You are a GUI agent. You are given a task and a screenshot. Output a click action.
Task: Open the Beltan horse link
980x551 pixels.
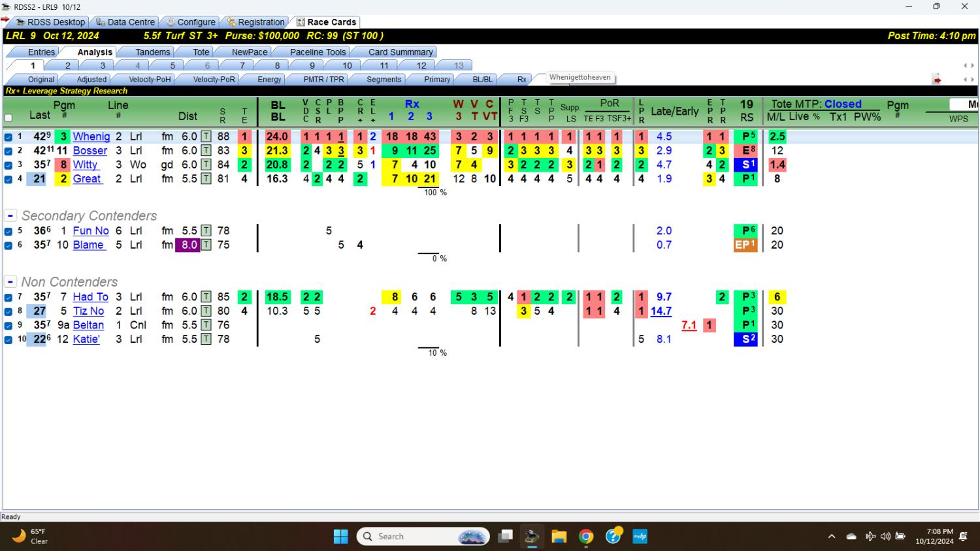click(88, 325)
